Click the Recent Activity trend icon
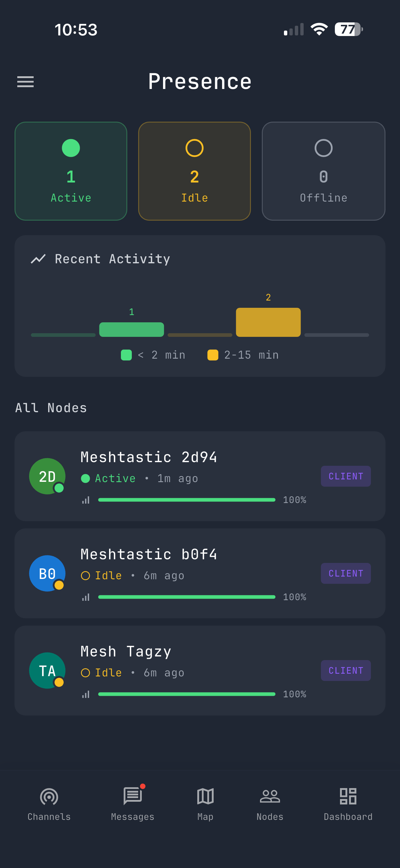This screenshot has height=868, width=400. (x=38, y=259)
